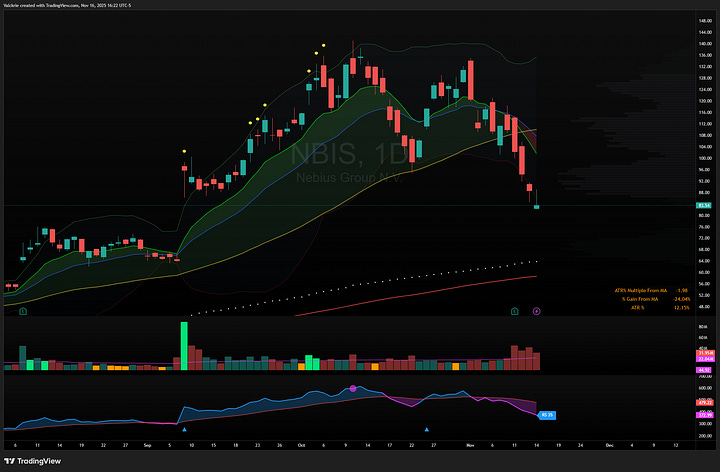
Task: Click the tallest bright green volume bar
Action: coord(184,346)
